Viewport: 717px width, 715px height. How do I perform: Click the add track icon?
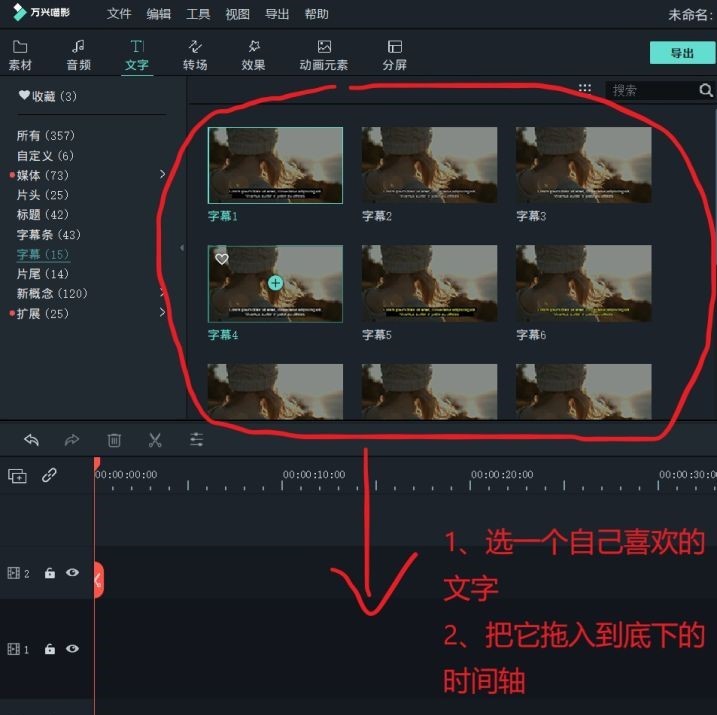(x=17, y=476)
